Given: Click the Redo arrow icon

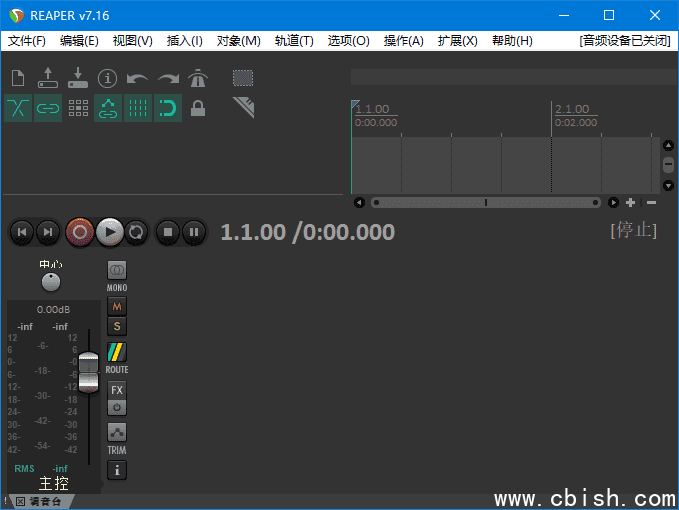Looking at the screenshot, I should pyautogui.click(x=168, y=78).
